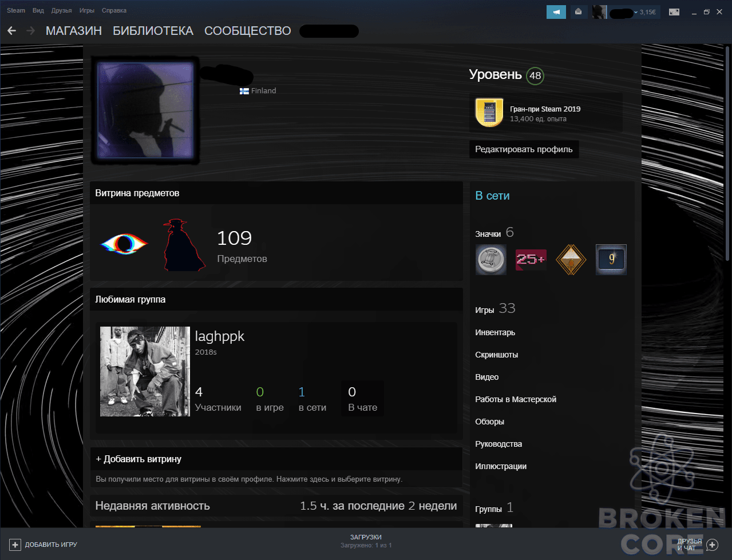
Task: Click the laghppk group photo
Action: [x=145, y=372]
